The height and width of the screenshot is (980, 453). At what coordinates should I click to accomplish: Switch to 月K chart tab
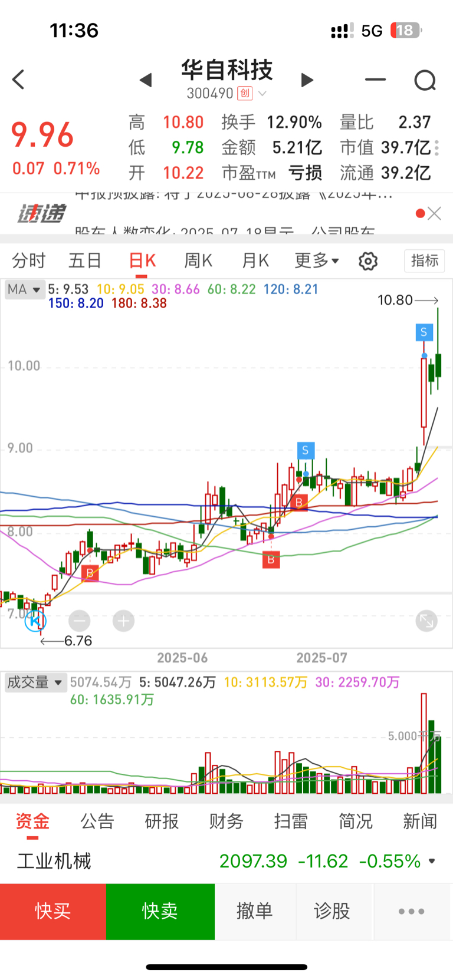pos(255,260)
